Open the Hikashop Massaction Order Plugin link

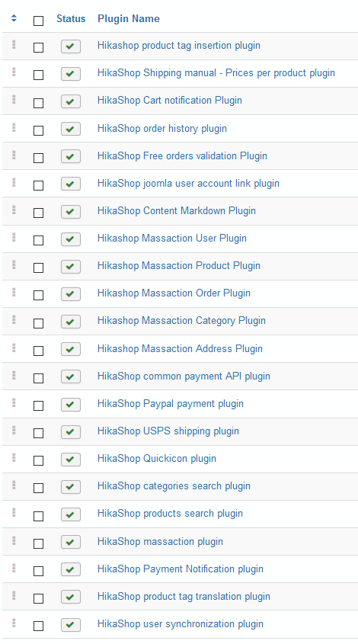(174, 293)
